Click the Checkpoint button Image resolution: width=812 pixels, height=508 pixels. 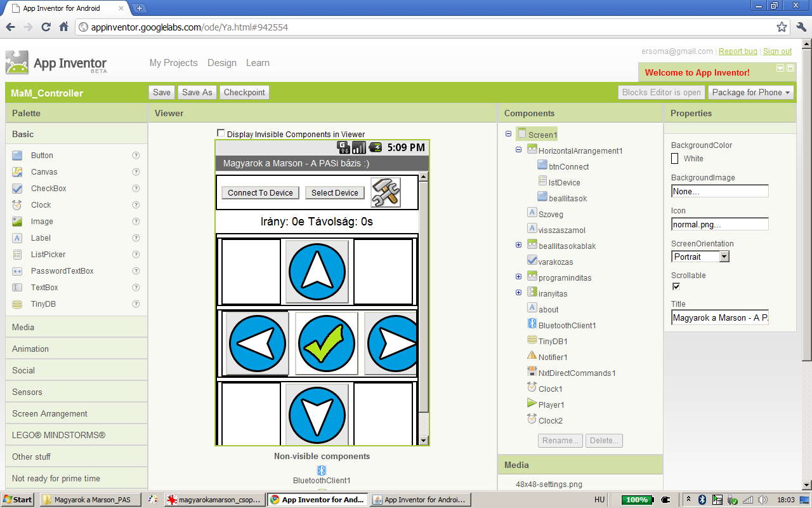(x=244, y=93)
